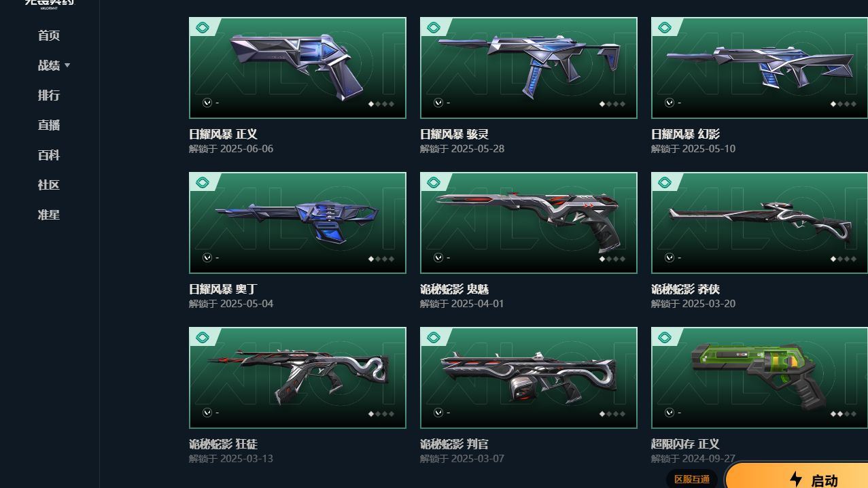Click Valorant points icon on 诡秘蛇影 莽侠 card
Image resolution: width=868 pixels, height=488 pixels.
(670, 258)
